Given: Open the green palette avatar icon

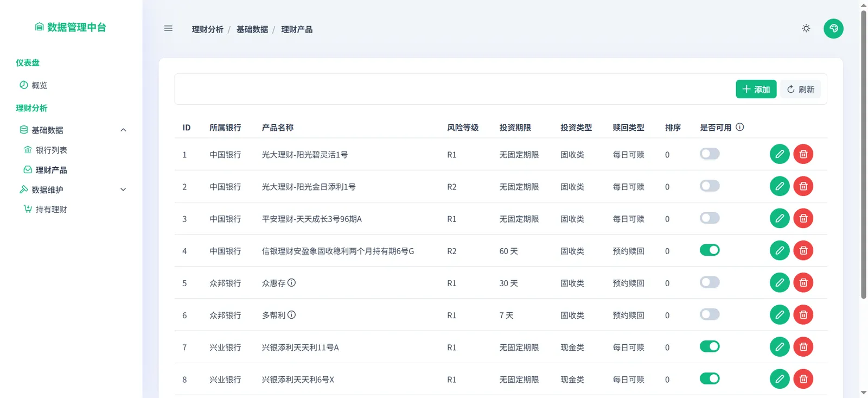Looking at the screenshot, I should click(833, 28).
